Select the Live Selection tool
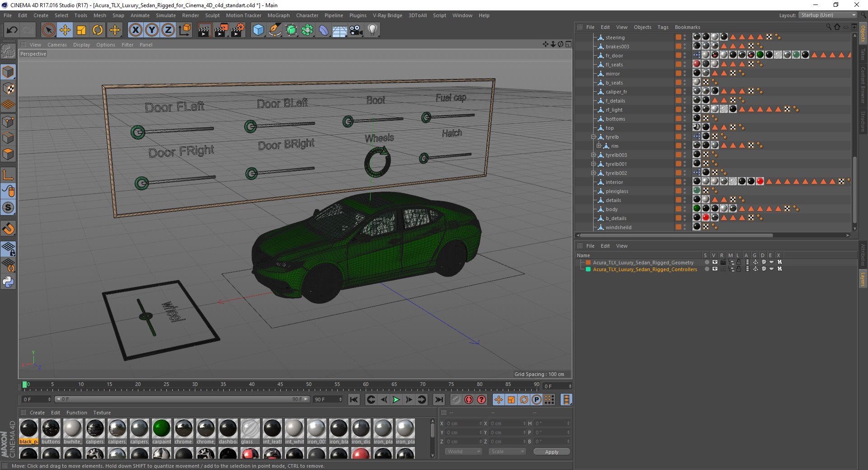The image size is (868, 470). tap(48, 30)
